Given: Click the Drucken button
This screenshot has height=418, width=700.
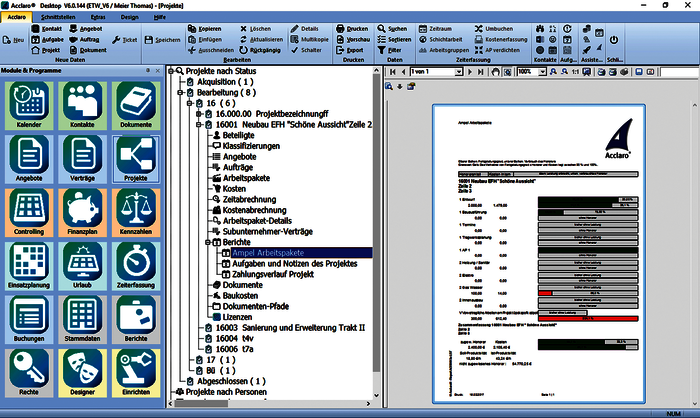Looking at the screenshot, I should coord(353,29).
